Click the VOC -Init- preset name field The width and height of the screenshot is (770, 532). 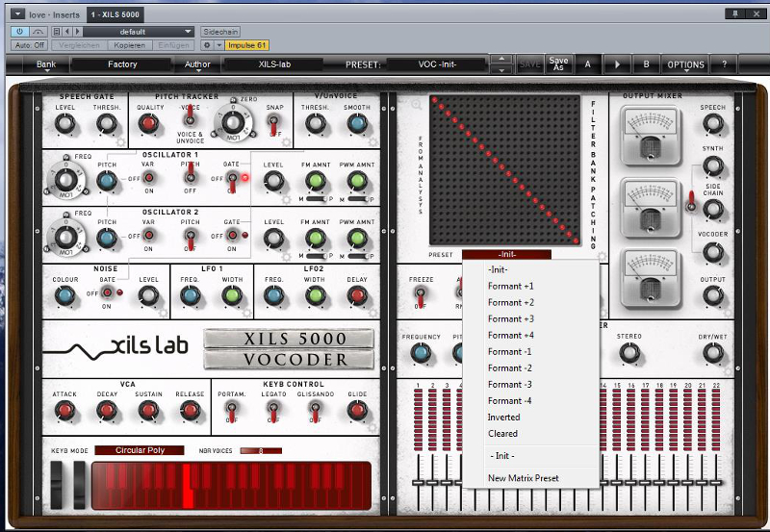437,64
